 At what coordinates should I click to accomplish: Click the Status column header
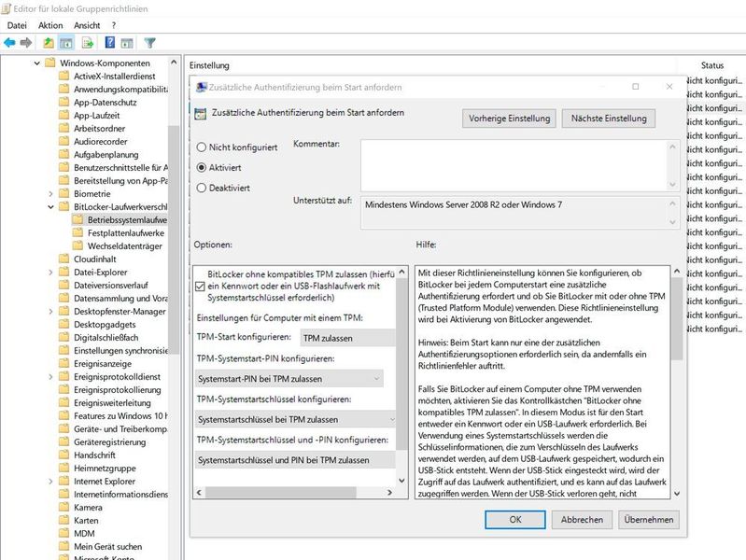(712, 65)
